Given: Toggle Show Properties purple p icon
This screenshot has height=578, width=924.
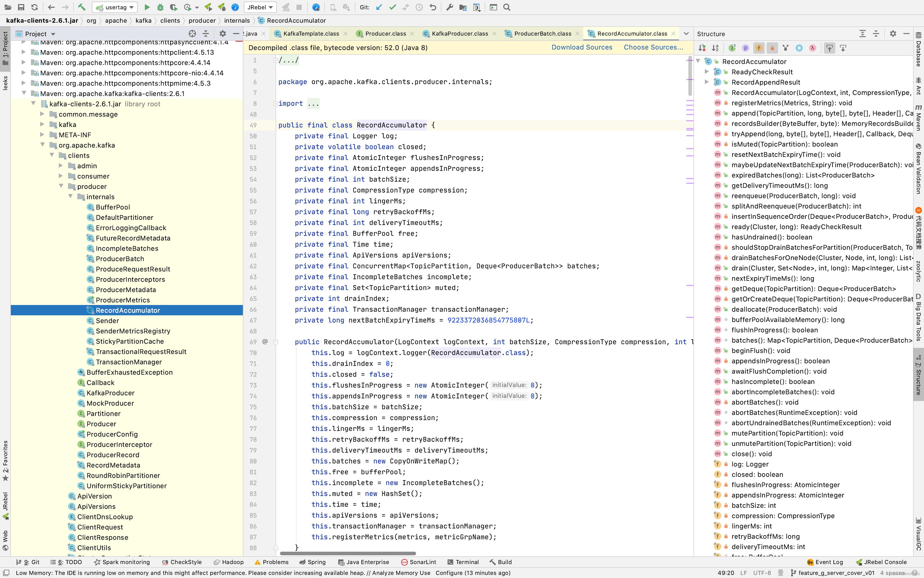Looking at the screenshot, I should (745, 48).
